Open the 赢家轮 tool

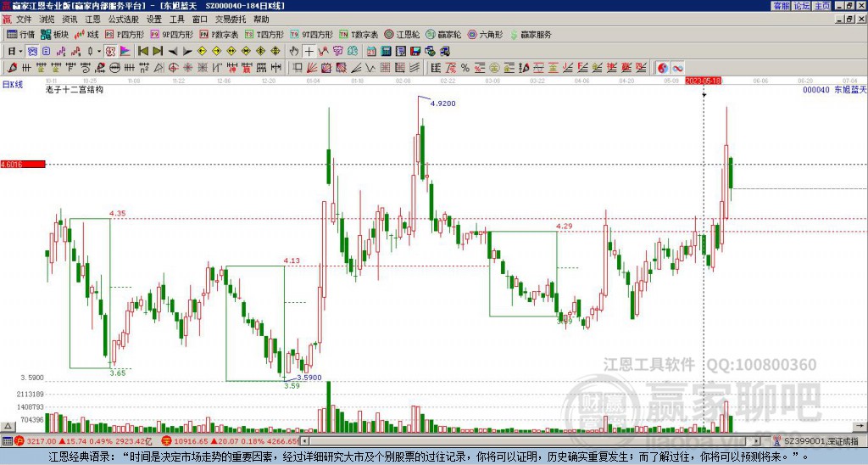click(443, 34)
